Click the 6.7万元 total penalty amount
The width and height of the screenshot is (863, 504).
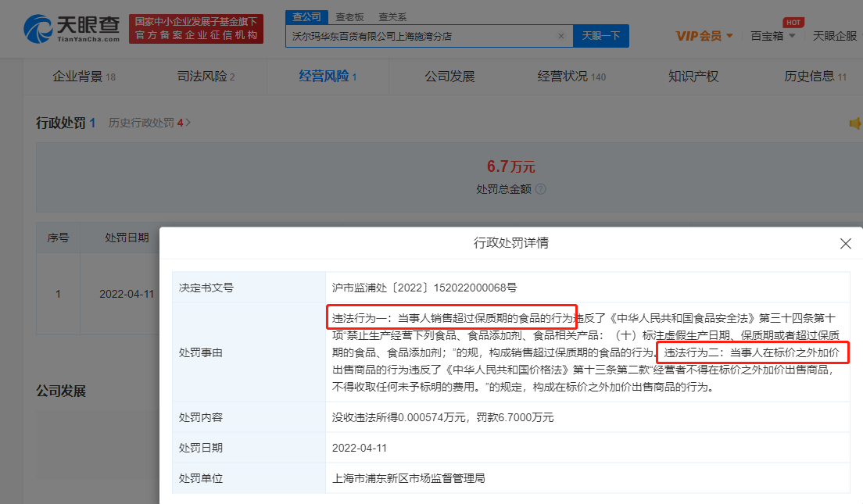510,166
